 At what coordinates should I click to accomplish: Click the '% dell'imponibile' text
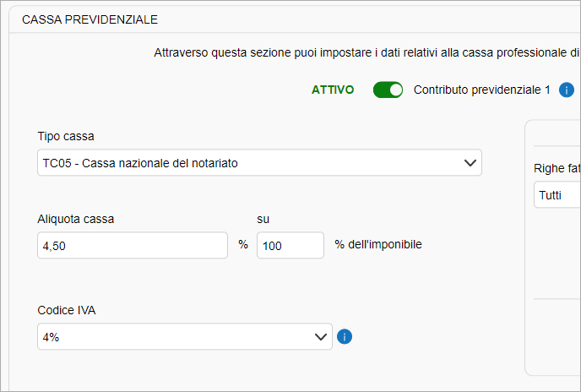pyautogui.click(x=378, y=244)
